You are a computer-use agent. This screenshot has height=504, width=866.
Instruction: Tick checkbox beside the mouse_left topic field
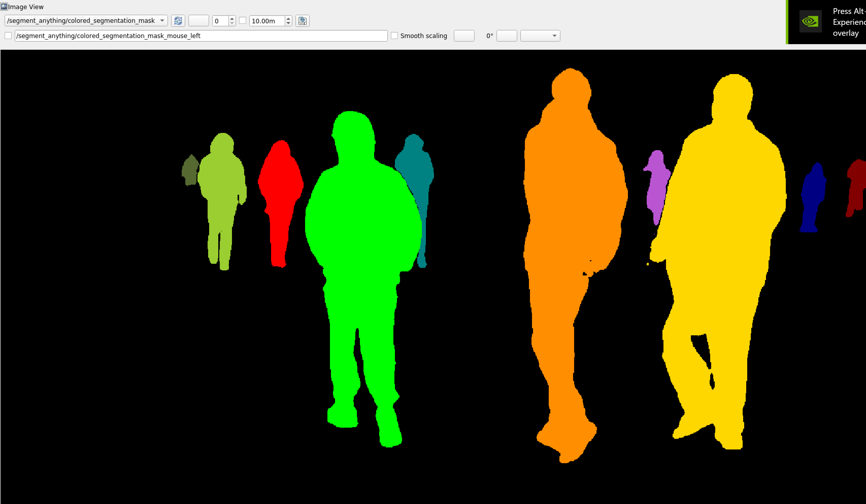coord(8,36)
